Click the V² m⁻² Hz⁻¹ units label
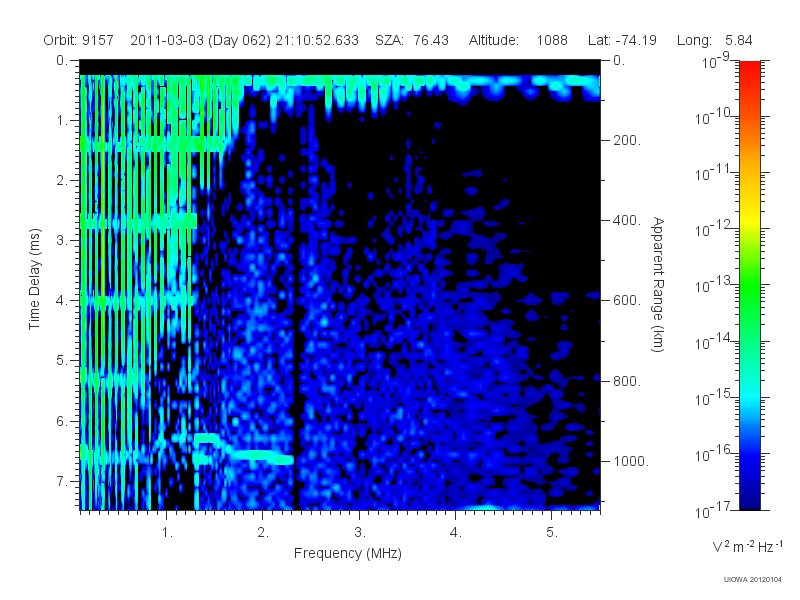 coord(747,546)
